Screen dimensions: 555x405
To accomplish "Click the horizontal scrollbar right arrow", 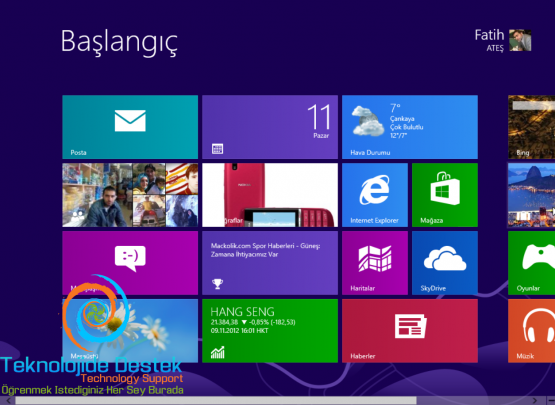I will coord(535,401).
